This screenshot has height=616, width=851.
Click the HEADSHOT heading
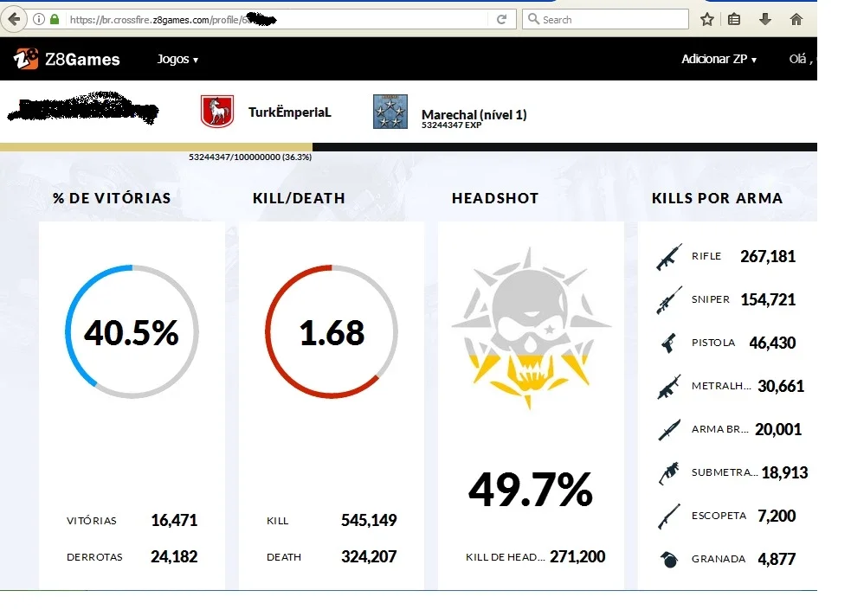click(x=495, y=198)
